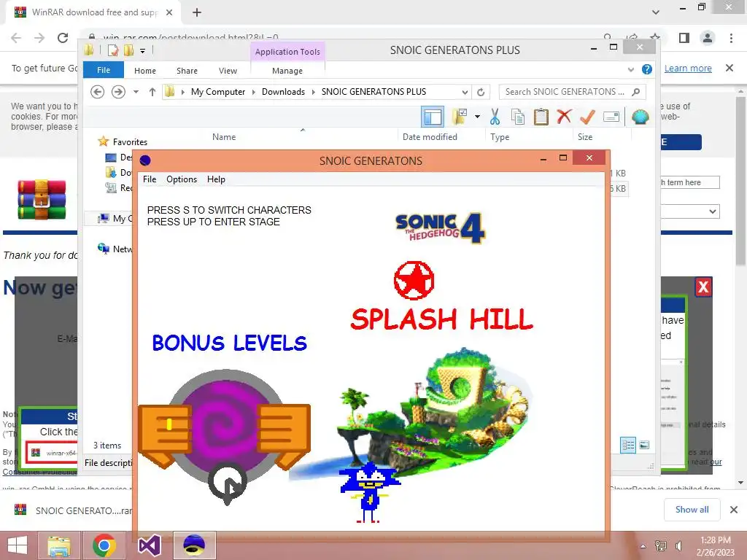The image size is (747, 560).
Task: Click the blue Snoic character sprite
Action: pyautogui.click(x=369, y=492)
